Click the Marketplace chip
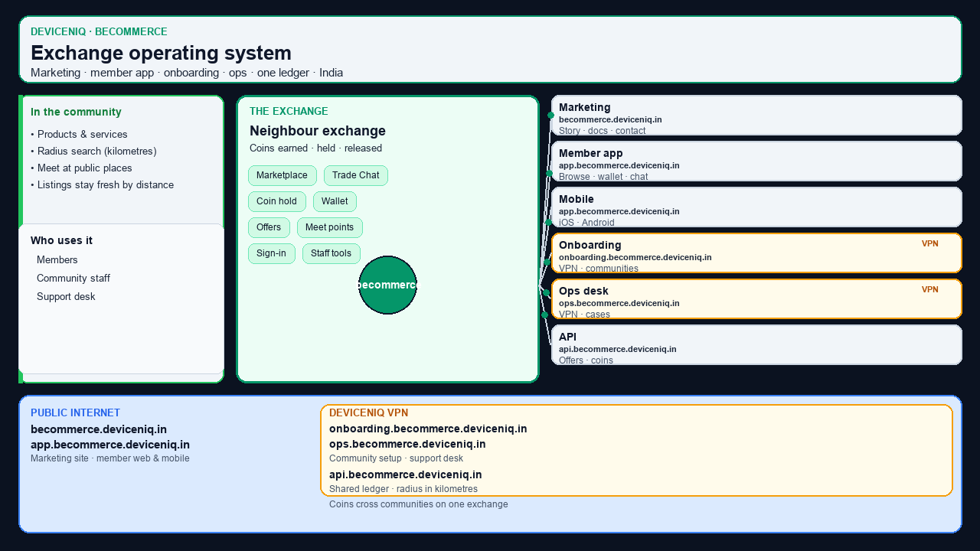The image size is (980, 551). tap(282, 175)
